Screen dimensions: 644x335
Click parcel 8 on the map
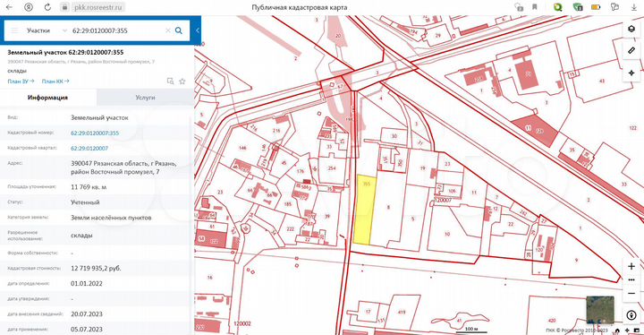click(388, 208)
